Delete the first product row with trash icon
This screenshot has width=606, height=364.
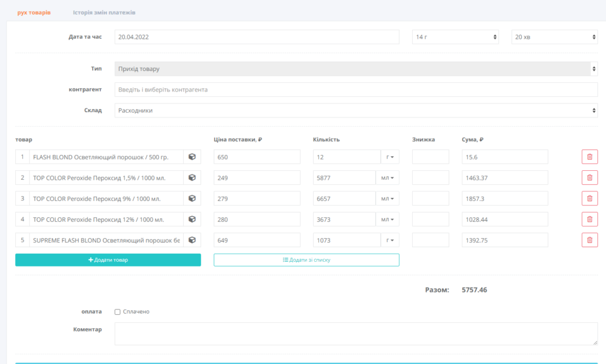589,157
